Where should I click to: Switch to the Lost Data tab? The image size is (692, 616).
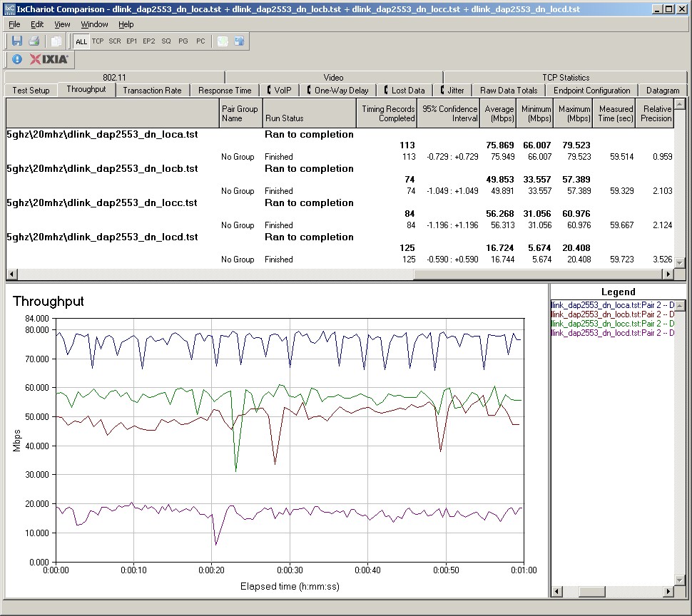coord(404,91)
